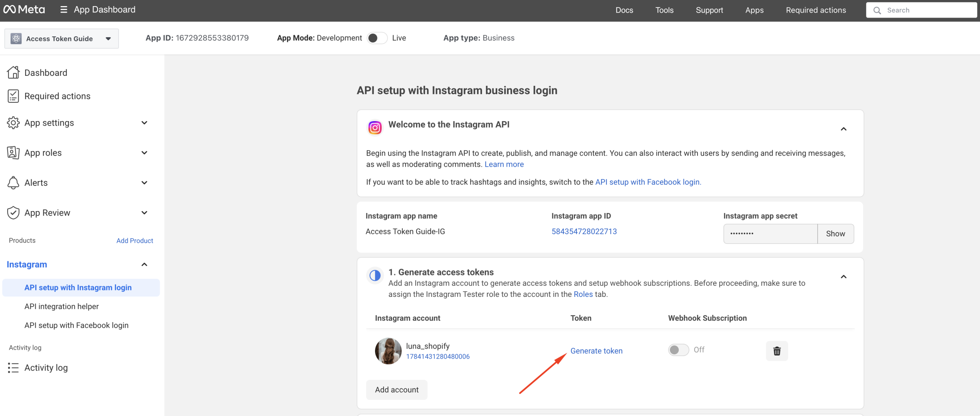980x416 pixels.
Task: Open the hamburger menu beside App Dashboard
Action: [x=64, y=10]
